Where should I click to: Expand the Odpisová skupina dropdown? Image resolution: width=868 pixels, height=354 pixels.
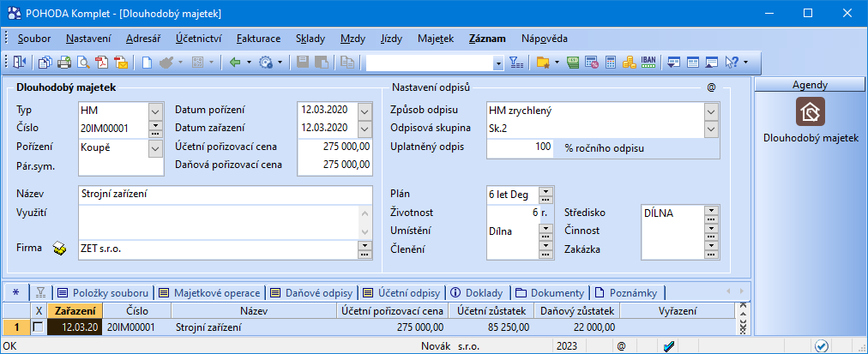tap(711, 129)
